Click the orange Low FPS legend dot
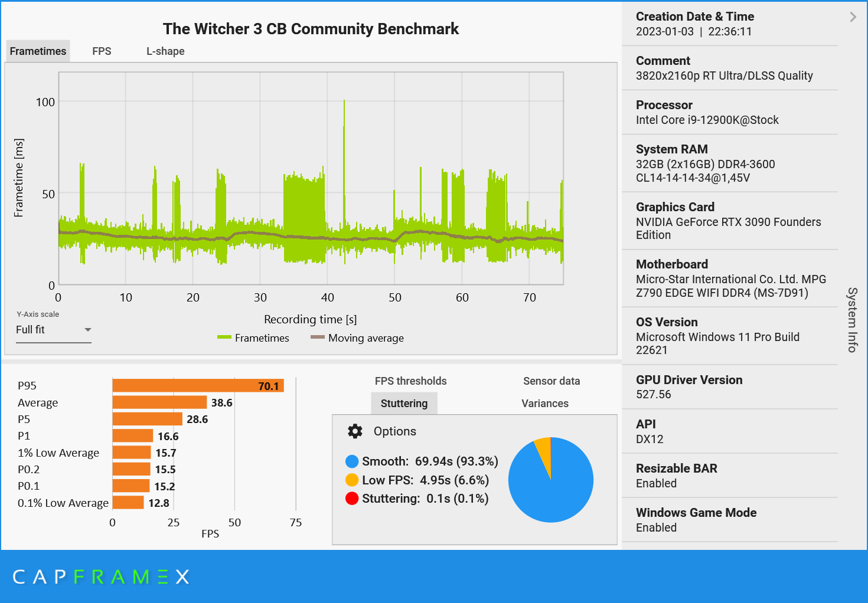The image size is (868, 603). (x=351, y=480)
